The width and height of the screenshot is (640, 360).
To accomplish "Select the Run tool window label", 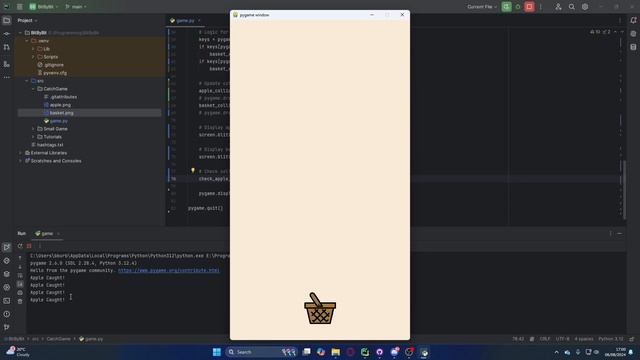I will coord(22,233).
